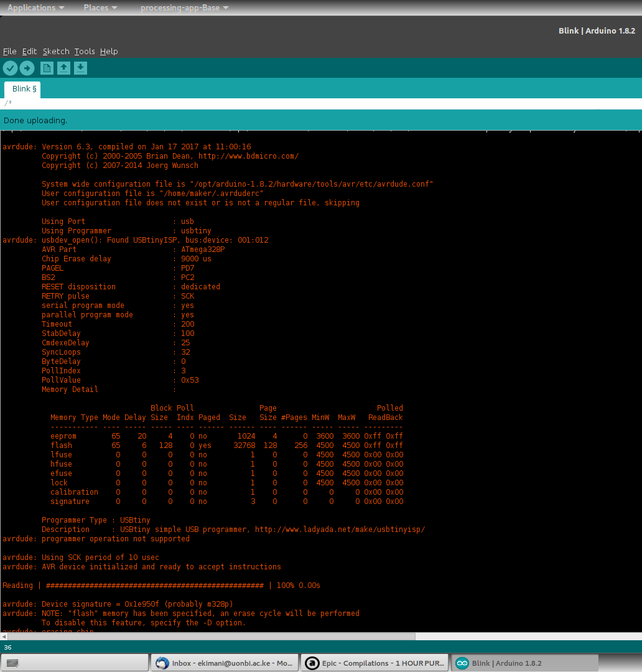This screenshot has width=642, height=672.
Task: Click the Arduino infinity icon in taskbar
Action: tap(462, 663)
